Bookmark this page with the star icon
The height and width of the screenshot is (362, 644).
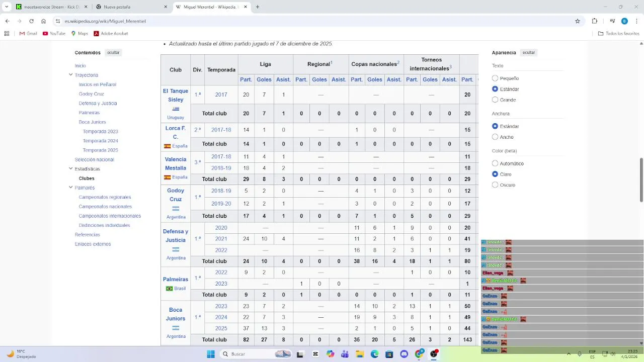pyautogui.click(x=578, y=21)
